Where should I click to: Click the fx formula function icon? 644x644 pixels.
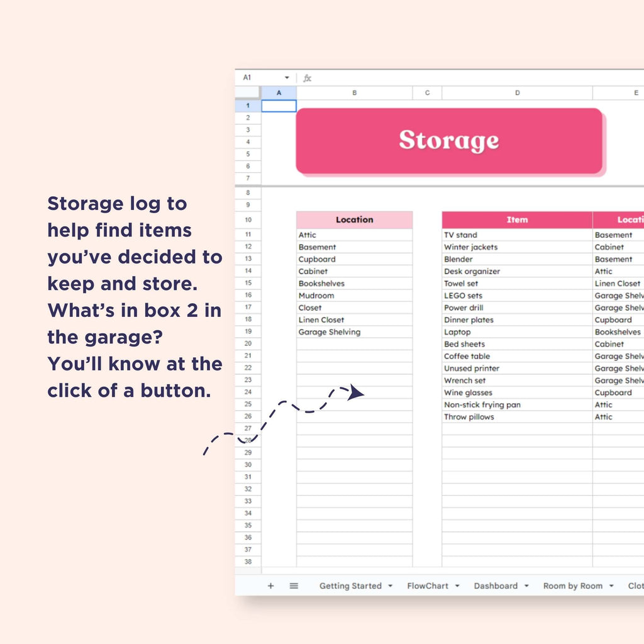[x=307, y=78]
